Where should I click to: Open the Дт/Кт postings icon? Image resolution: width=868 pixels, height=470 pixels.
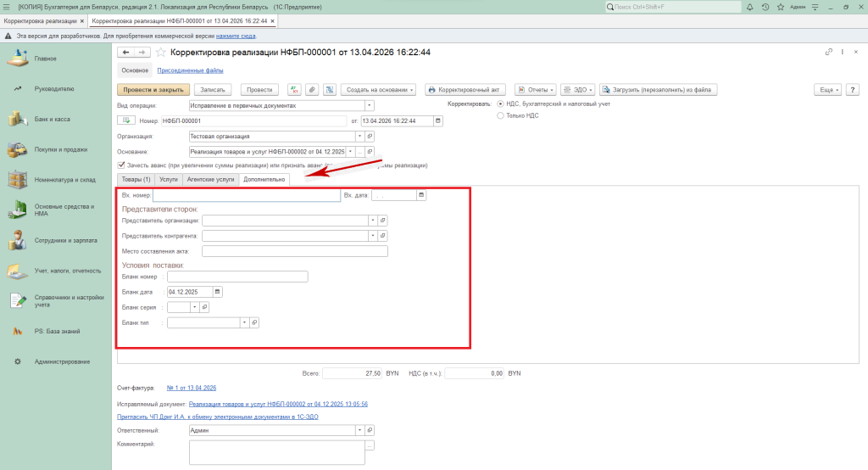coord(293,89)
